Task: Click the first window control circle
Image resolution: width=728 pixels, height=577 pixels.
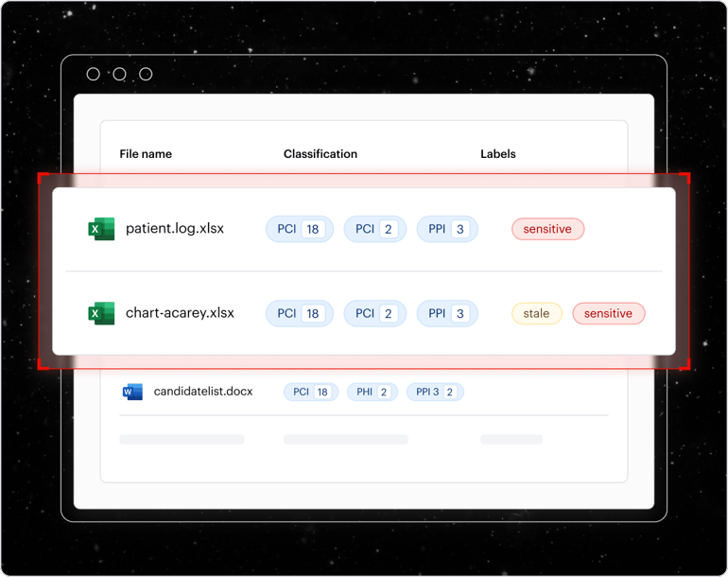Action: [x=94, y=74]
